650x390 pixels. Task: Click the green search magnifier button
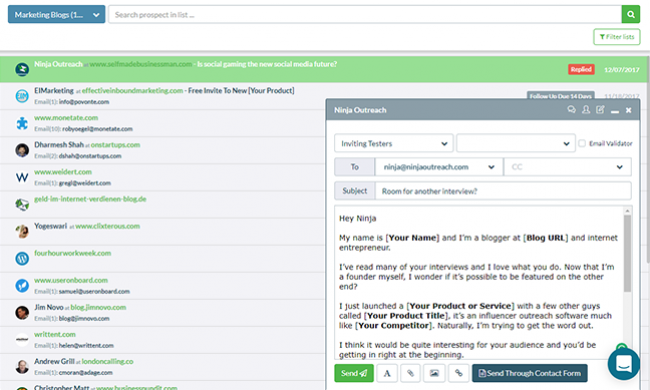click(631, 15)
